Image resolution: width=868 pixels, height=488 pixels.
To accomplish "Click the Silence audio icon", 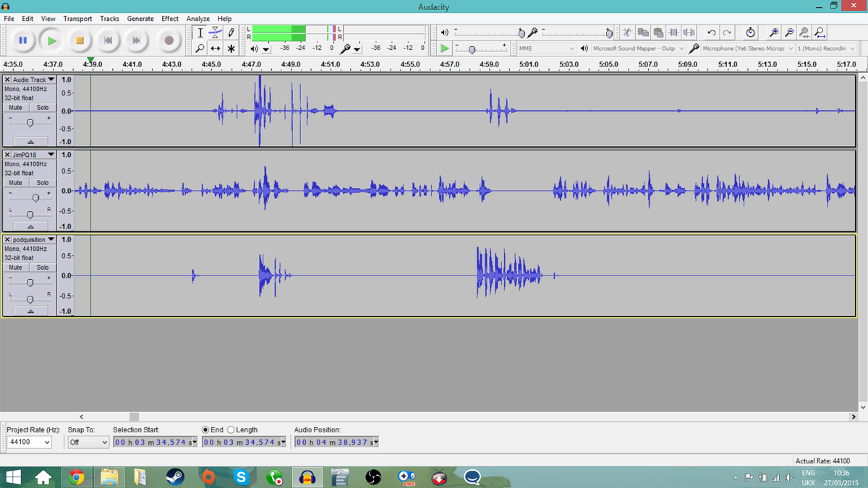I will tap(689, 33).
